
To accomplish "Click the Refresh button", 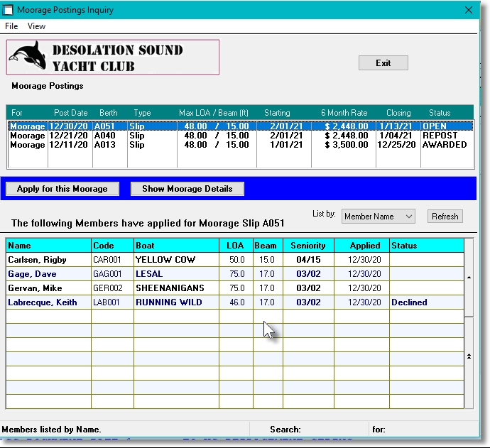I will tap(445, 216).
